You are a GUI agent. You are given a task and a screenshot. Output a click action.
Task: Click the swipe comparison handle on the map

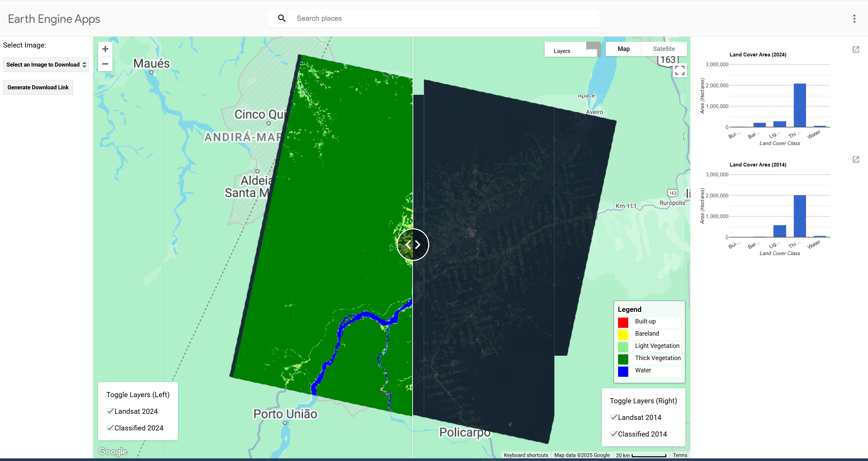[412, 244]
